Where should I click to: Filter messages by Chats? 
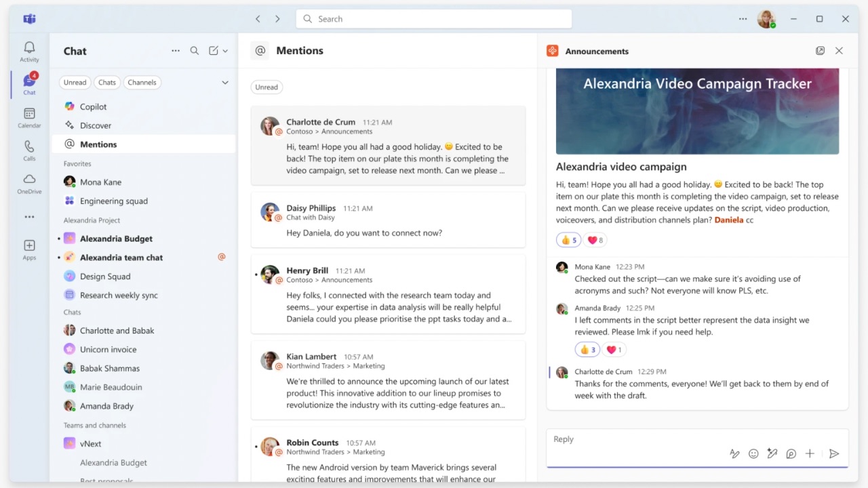[107, 82]
